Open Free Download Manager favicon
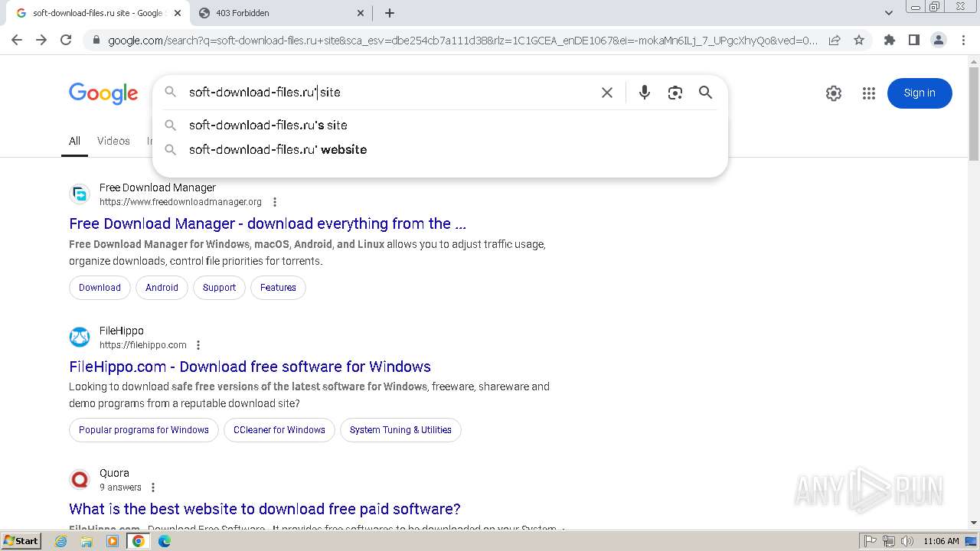The width and height of the screenshot is (980, 551). tap(80, 194)
